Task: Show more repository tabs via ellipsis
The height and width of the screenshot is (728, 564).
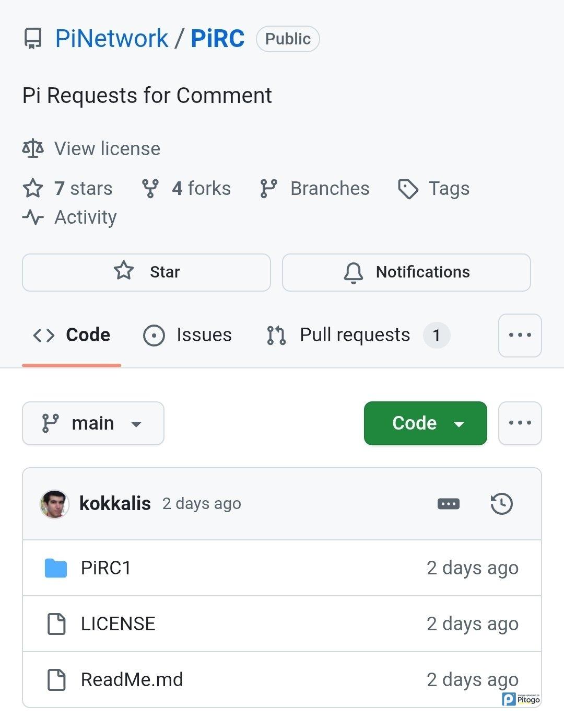Action: [x=520, y=336]
